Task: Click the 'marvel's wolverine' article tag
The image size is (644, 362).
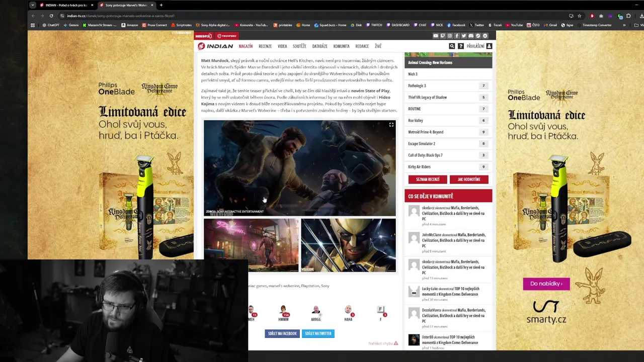Action: pos(284,286)
